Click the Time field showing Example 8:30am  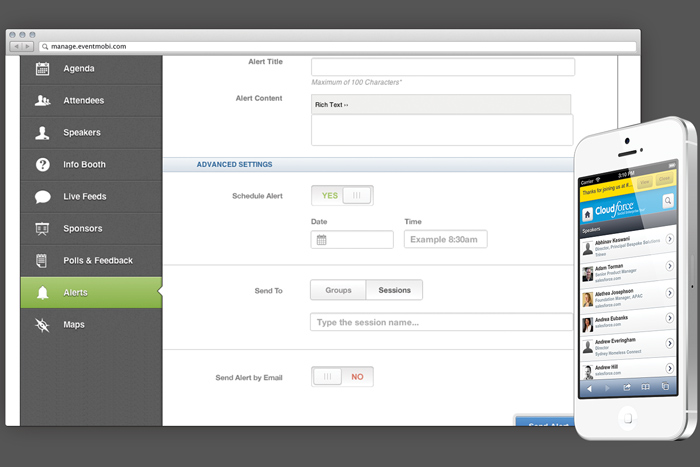coord(446,239)
